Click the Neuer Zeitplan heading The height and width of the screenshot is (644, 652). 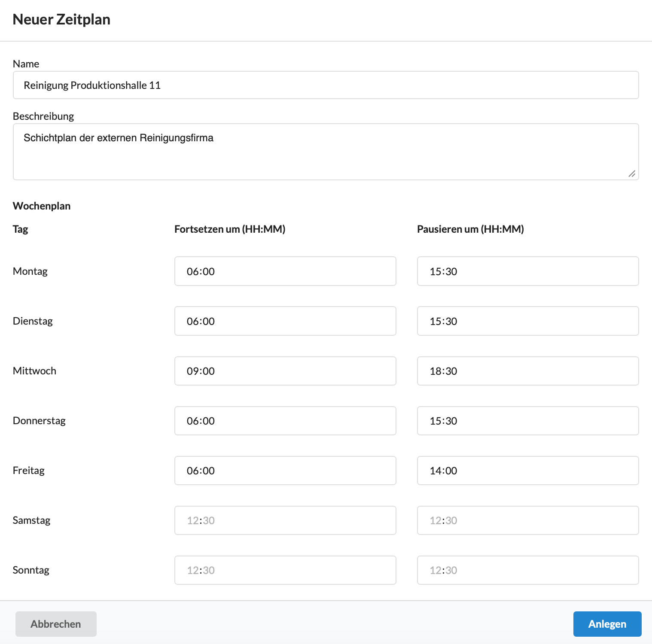[x=61, y=19]
